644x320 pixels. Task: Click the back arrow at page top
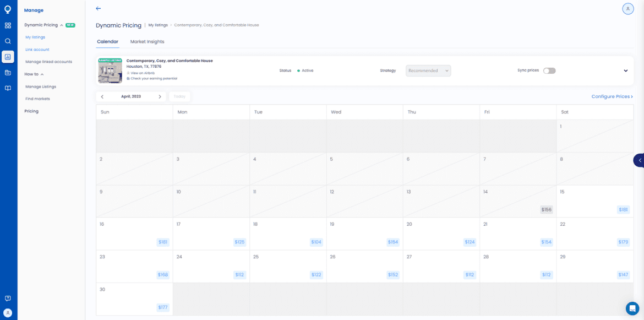(x=99, y=8)
